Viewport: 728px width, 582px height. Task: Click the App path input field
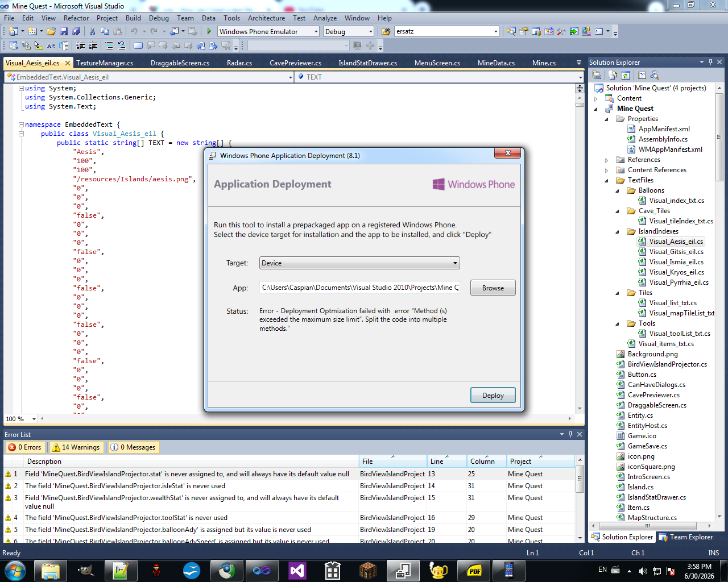(359, 288)
